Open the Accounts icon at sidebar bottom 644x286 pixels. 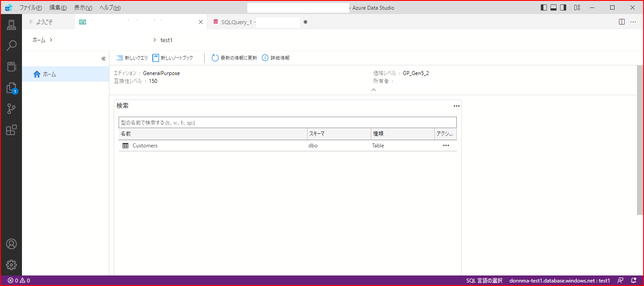point(11,244)
